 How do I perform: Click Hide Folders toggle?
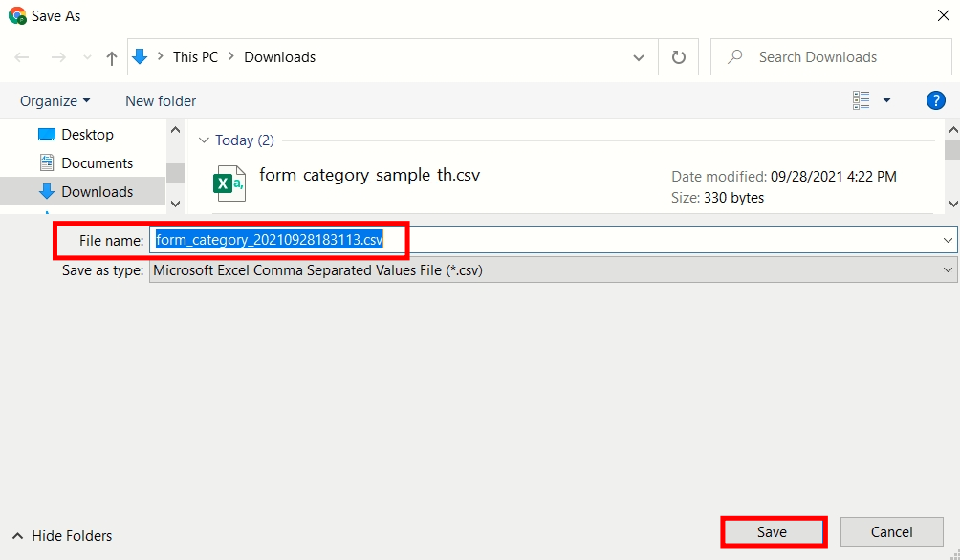click(62, 536)
